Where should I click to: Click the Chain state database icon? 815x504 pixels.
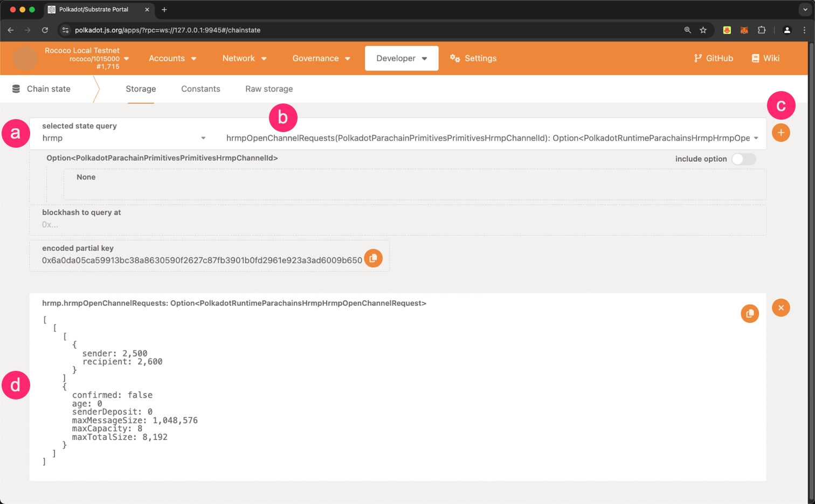(16, 89)
